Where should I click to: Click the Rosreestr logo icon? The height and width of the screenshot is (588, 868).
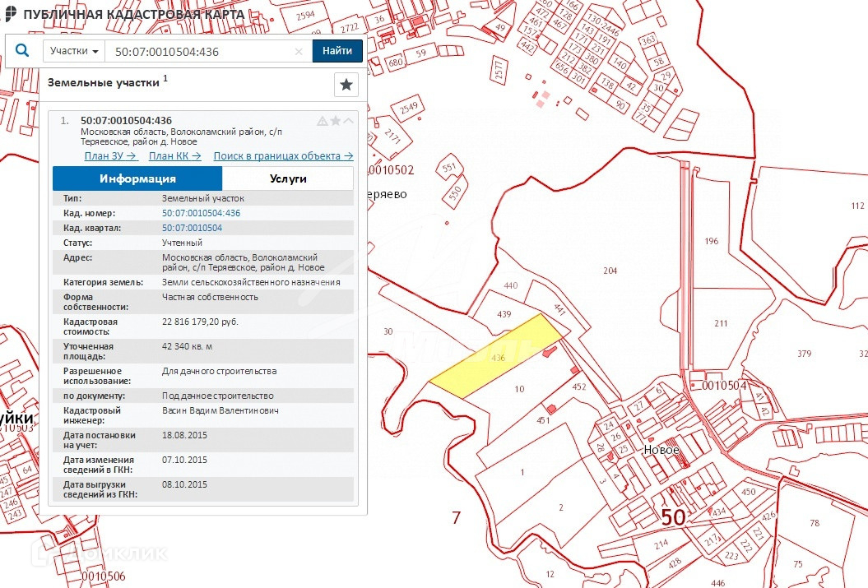pos(11,14)
